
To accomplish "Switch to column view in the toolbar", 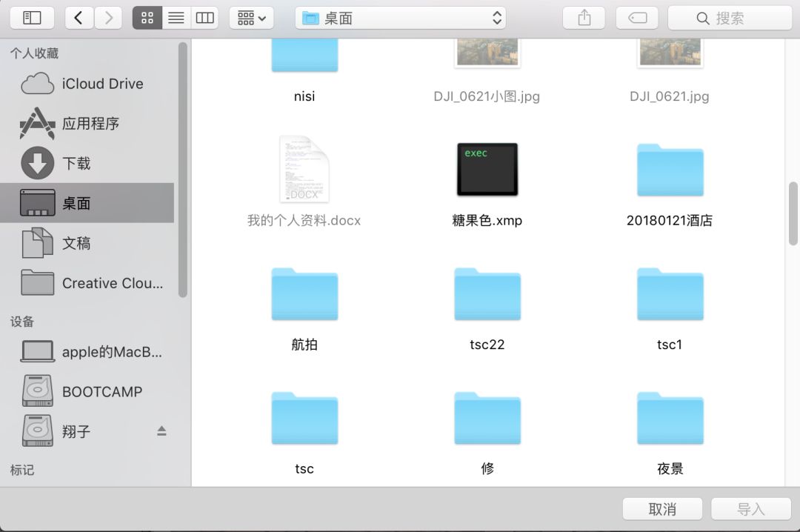I will pos(204,17).
